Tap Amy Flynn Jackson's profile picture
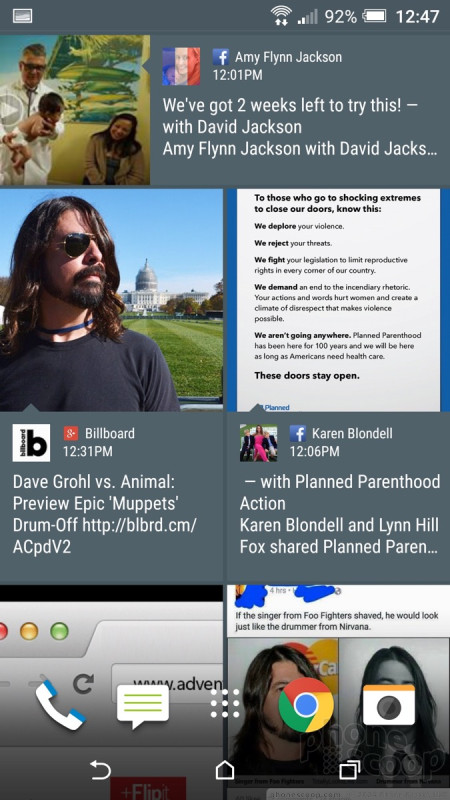Viewport: 450px width, 800px height. [181, 66]
